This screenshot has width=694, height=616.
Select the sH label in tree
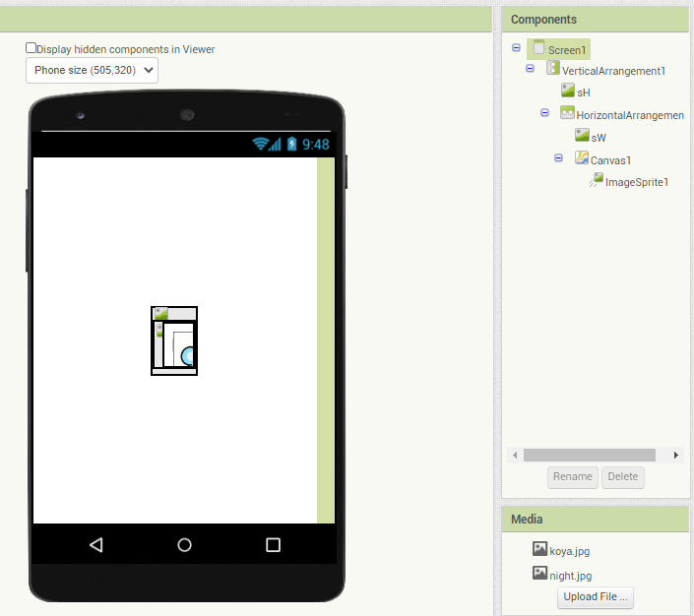pyautogui.click(x=584, y=92)
